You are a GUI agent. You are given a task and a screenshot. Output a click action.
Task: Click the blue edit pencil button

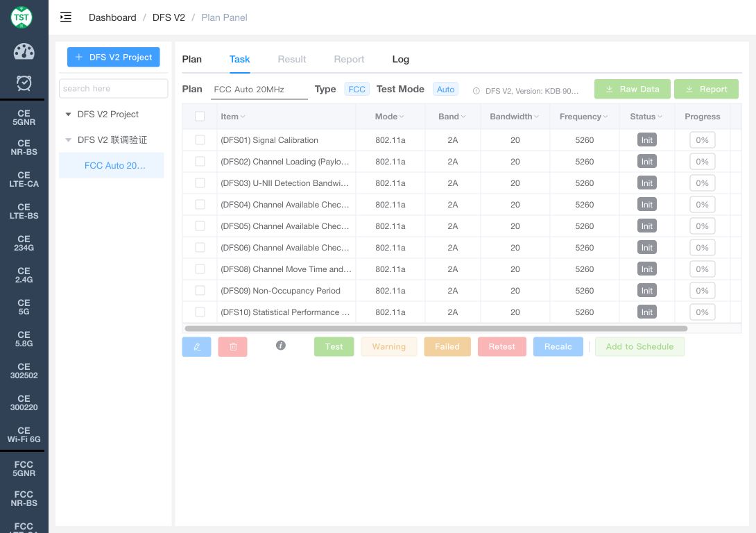click(x=196, y=347)
